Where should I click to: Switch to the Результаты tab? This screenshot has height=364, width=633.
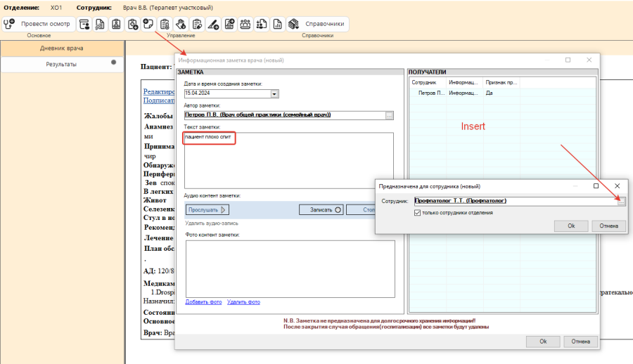[62, 64]
